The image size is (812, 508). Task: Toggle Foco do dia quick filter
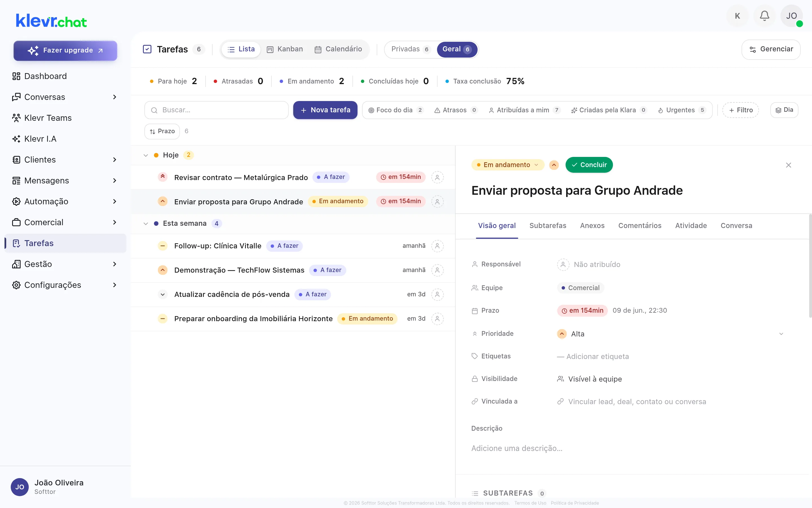click(396, 110)
